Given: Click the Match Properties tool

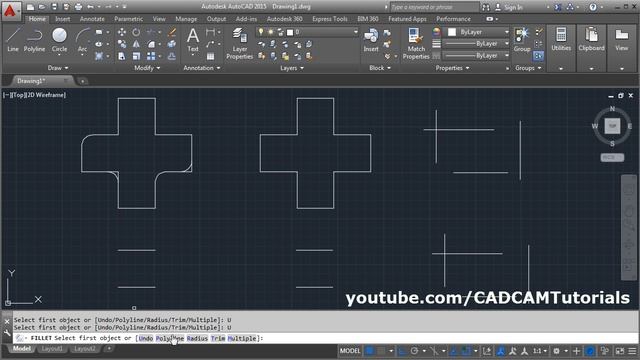Looking at the screenshot, I should pyautogui.click(x=416, y=44).
